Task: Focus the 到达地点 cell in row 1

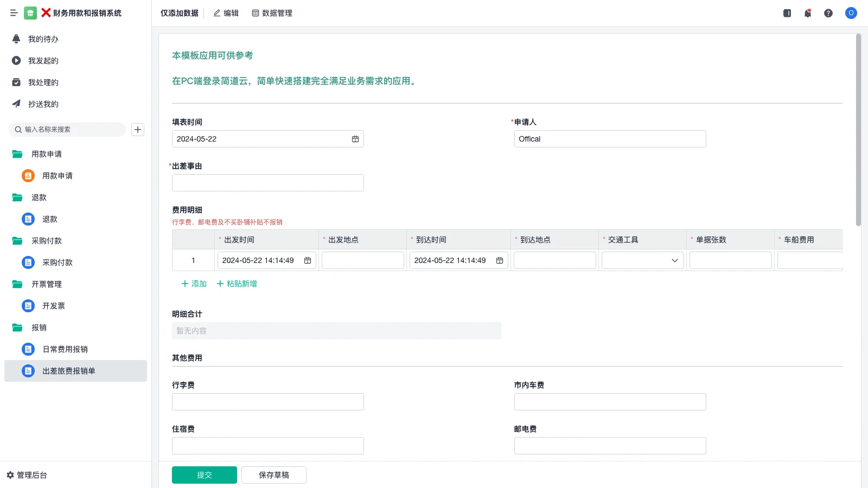Action: 555,260
